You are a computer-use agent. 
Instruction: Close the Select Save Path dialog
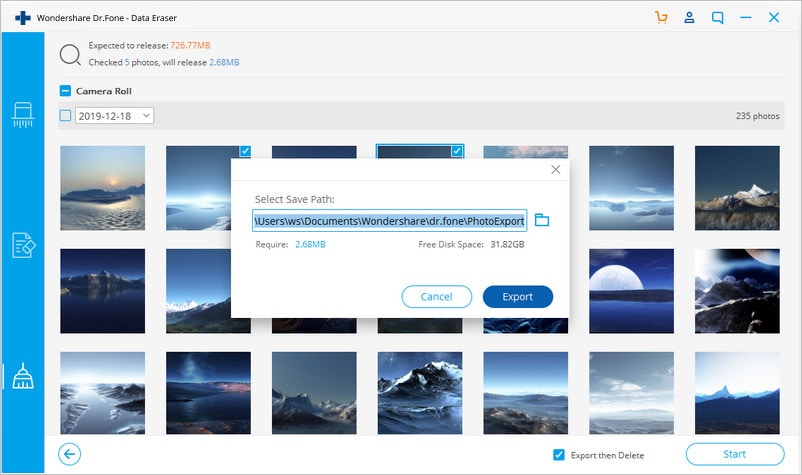[x=555, y=169]
